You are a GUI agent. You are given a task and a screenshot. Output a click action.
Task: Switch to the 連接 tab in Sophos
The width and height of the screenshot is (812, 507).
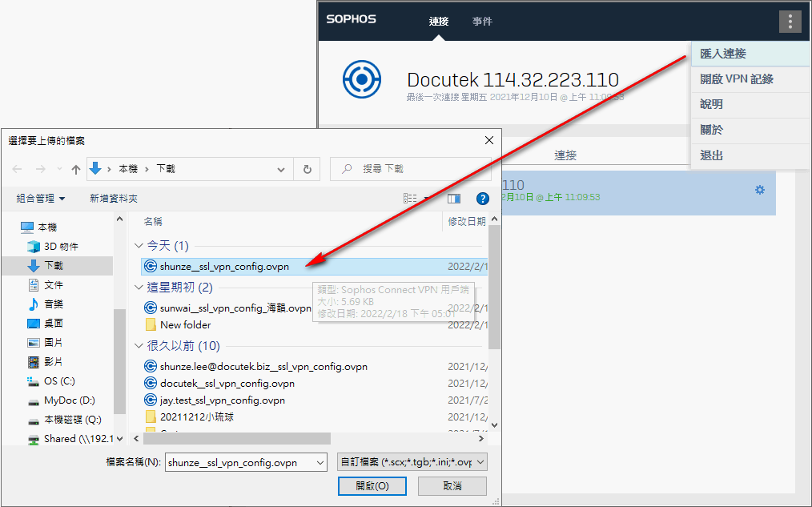[439, 22]
